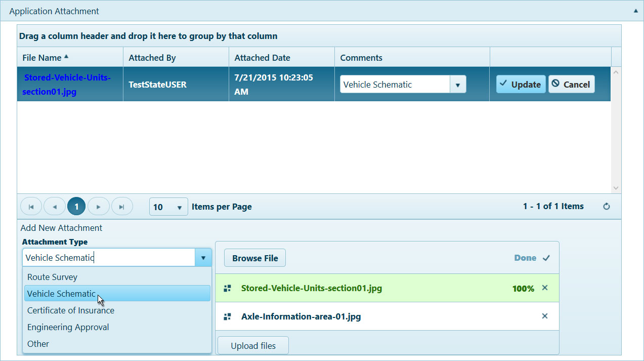Pick Other from the attachment types
The height and width of the screenshot is (361, 644).
click(x=38, y=344)
